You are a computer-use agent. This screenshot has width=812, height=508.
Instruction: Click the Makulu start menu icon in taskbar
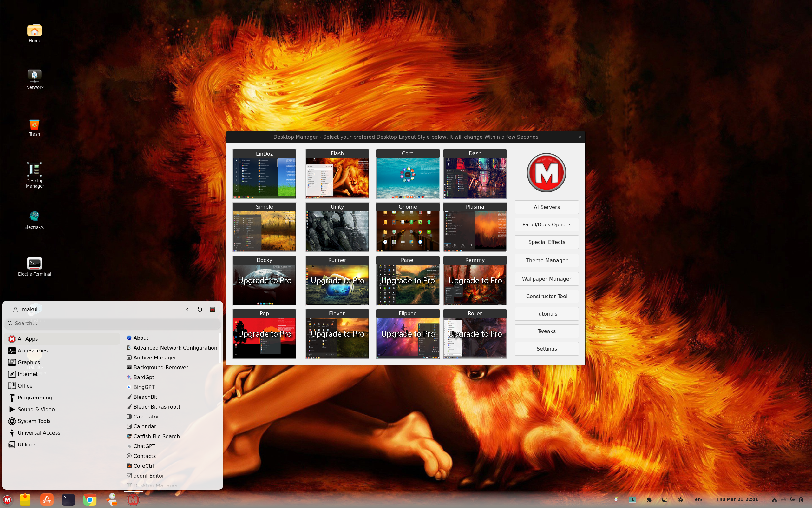(7, 500)
